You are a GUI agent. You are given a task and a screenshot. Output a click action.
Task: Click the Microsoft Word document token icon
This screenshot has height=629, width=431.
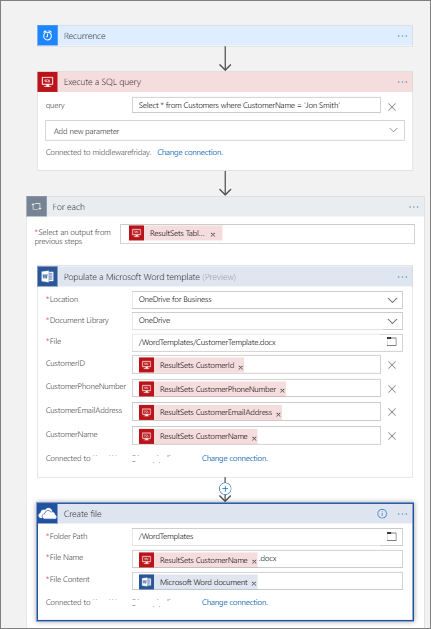[x=146, y=582]
